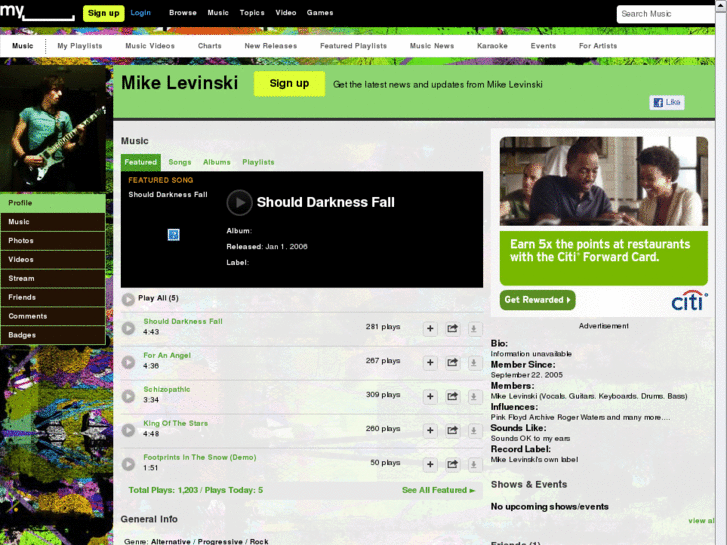
Task: Select Photos in the left sidebar
Action: (53, 241)
